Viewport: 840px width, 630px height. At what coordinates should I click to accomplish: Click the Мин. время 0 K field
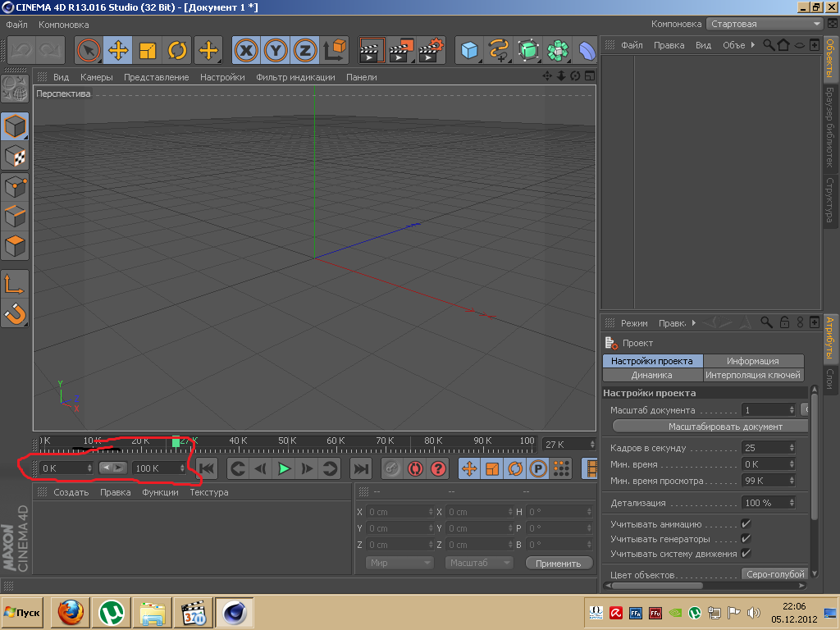click(x=769, y=464)
